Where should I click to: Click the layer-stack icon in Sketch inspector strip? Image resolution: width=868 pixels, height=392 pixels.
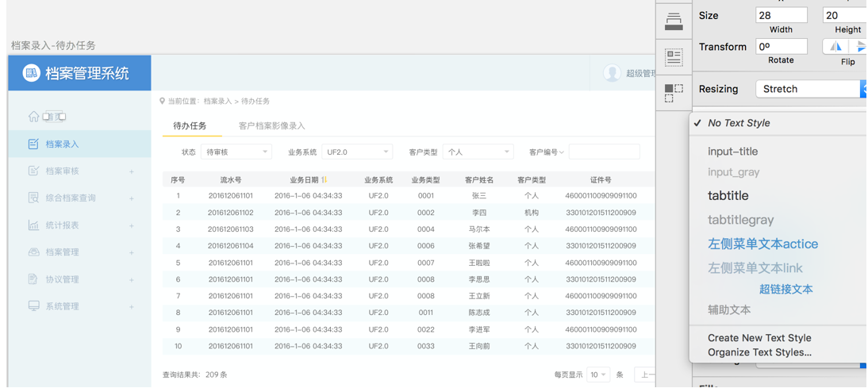(674, 21)
